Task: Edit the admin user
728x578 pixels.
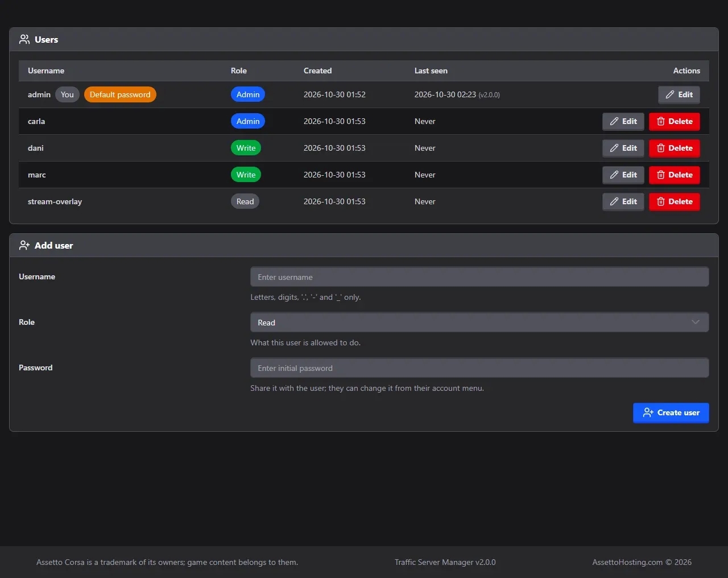Action: pos(679,94)
